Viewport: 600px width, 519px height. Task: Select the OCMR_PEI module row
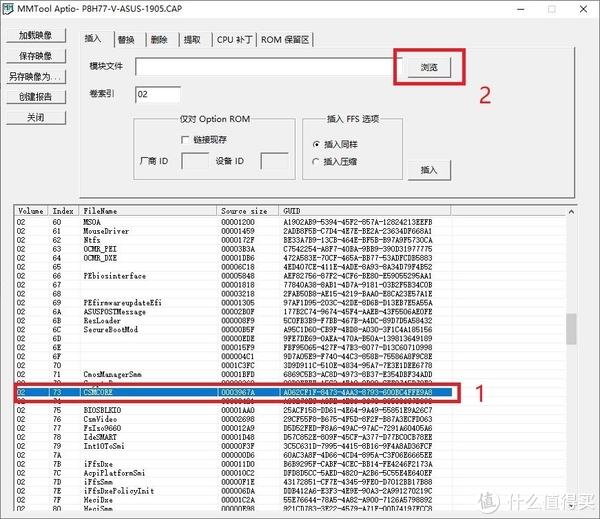[x=233, y=249]
